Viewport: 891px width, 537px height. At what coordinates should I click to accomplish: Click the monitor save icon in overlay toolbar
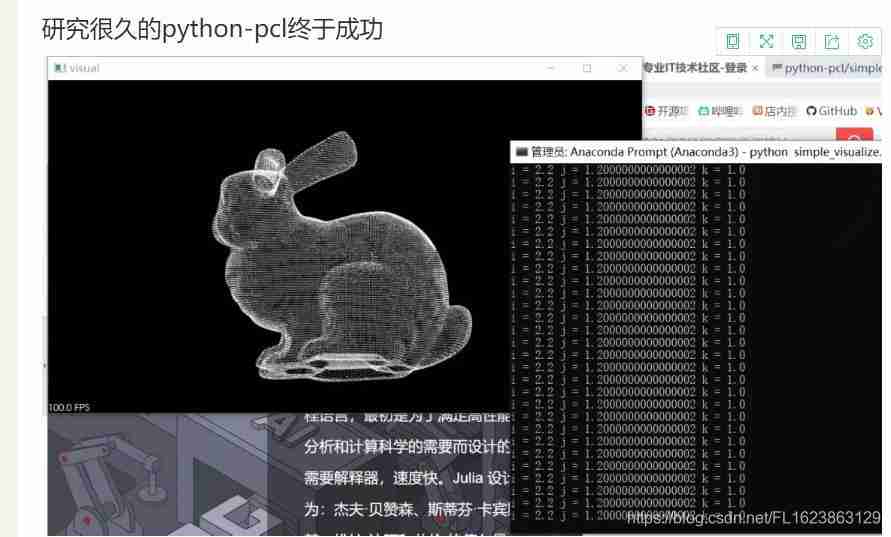coord(799,41)
